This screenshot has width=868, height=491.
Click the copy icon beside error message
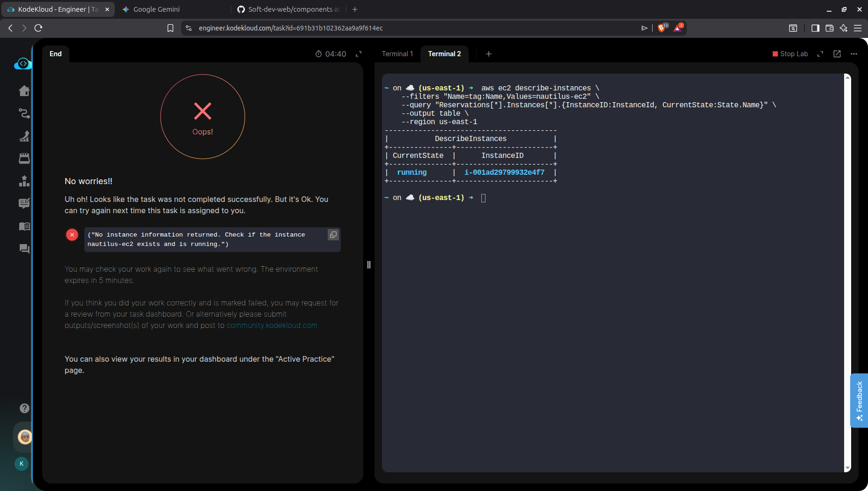[333, 235]
